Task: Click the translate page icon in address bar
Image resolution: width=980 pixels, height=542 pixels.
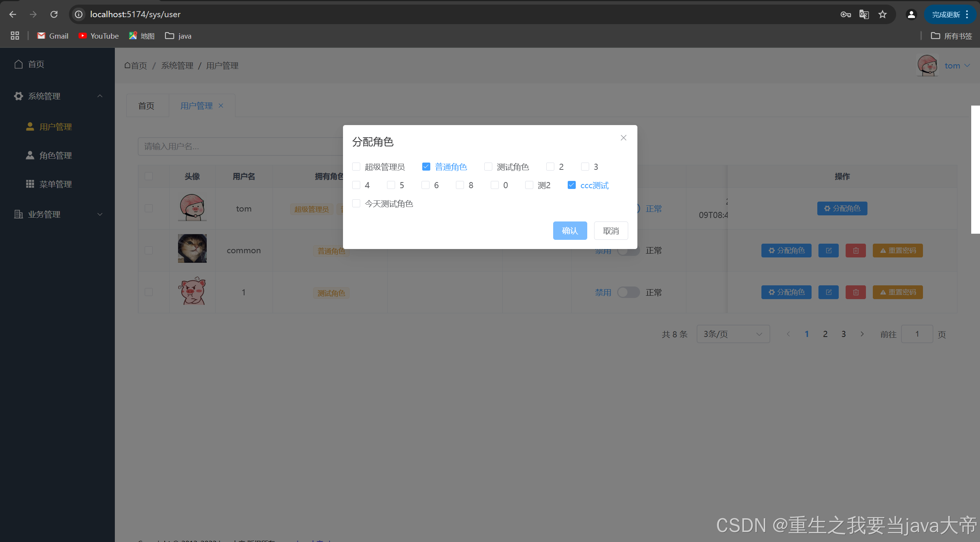Action: pyautogui.click(x=864, y=15)
